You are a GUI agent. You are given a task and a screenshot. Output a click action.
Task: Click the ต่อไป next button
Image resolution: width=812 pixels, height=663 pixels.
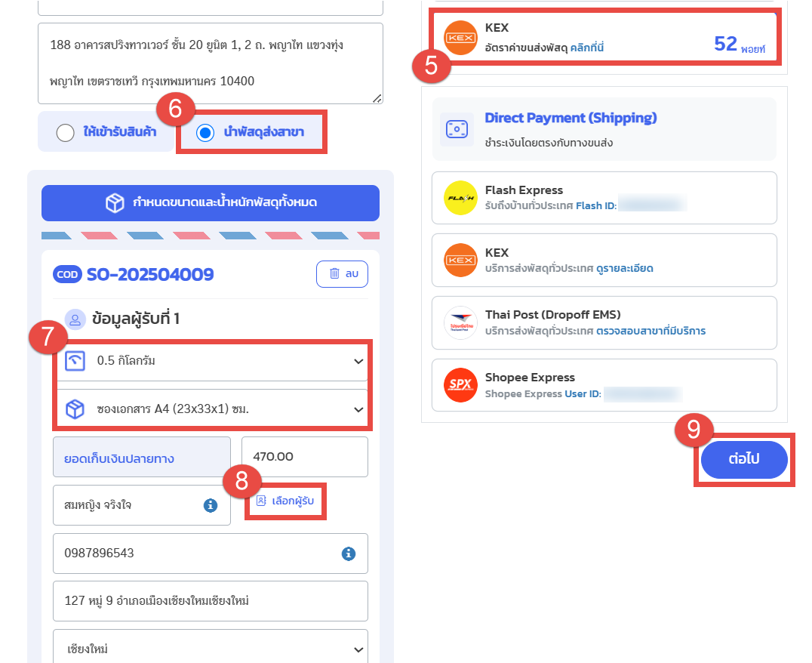coord(744,460)
